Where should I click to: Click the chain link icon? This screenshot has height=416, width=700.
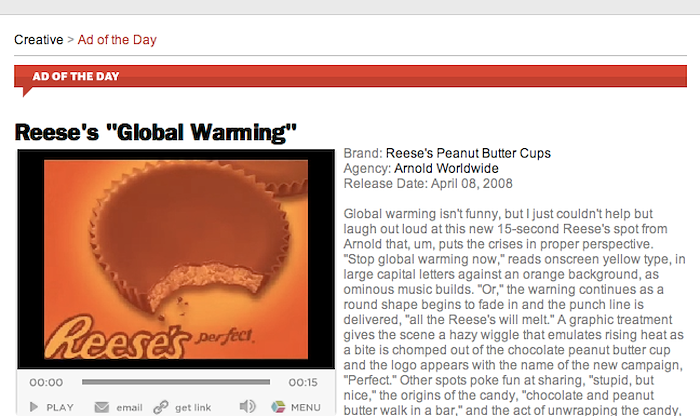tap(161, 407)
